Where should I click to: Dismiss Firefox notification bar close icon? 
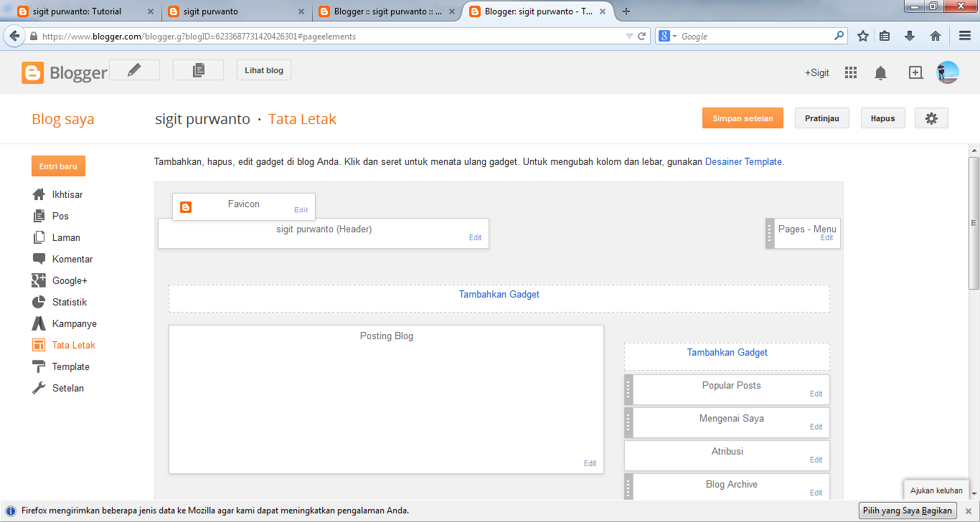click(x=968, y=511)
